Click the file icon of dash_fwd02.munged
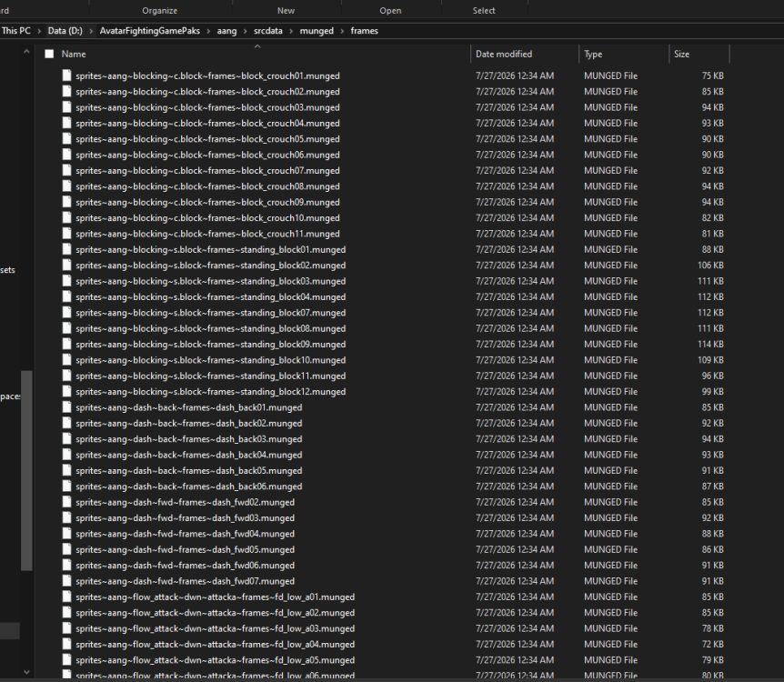 (x=66, y=502)
